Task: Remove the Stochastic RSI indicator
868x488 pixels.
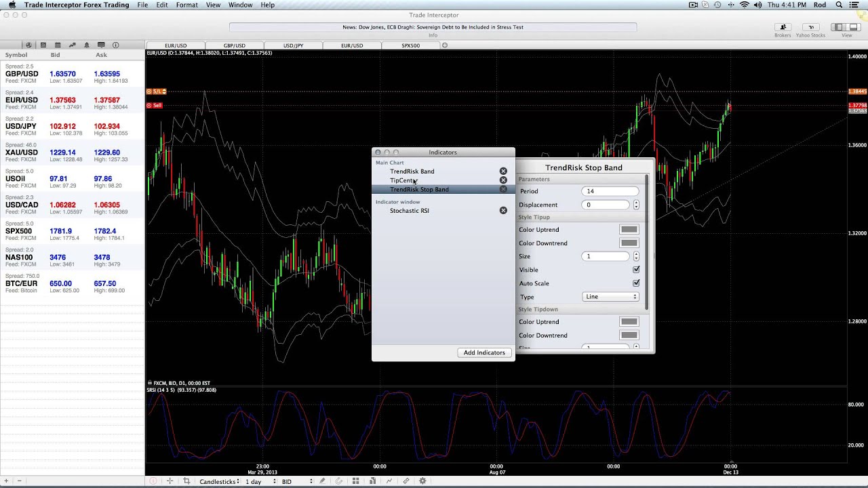Action: (x=503, y=211)
